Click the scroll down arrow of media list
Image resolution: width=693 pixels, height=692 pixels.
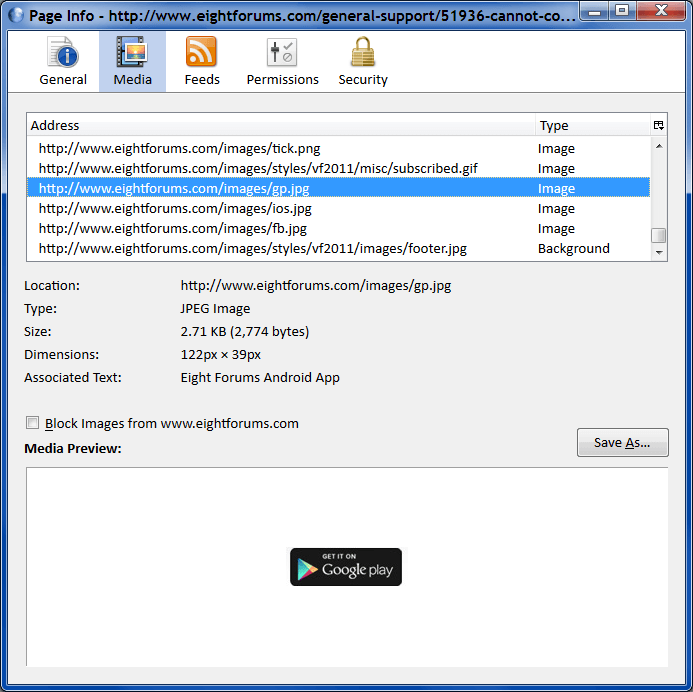(x=659, y=252)
